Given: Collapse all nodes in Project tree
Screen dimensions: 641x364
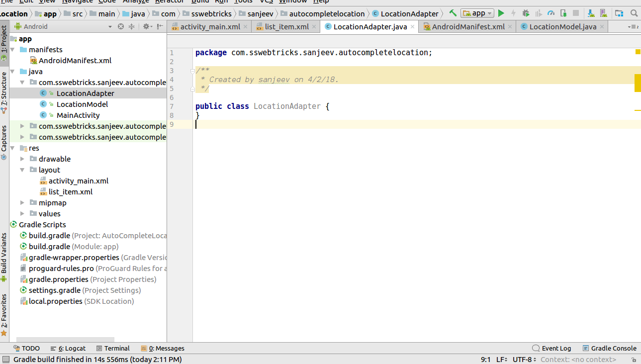Looking at the screenshot, I should (x=131, y=26).
